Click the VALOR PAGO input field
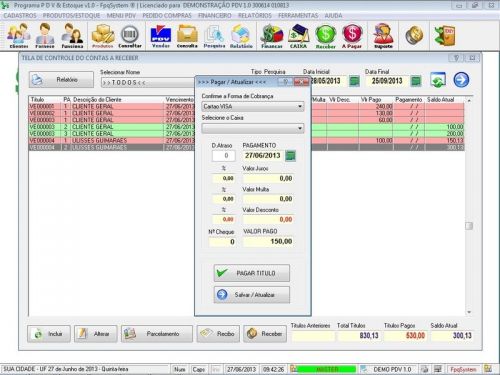The height and width of the screenshot is (375, 500). point(268,241)
